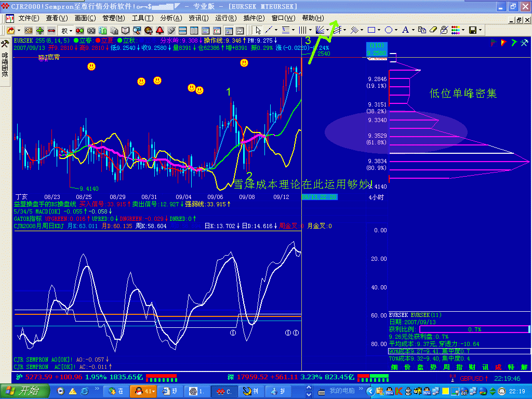The width and height of the screenshot is (532, 399).
Task: Select the arrow pointer cursor tool
Action: pos(258,31)
